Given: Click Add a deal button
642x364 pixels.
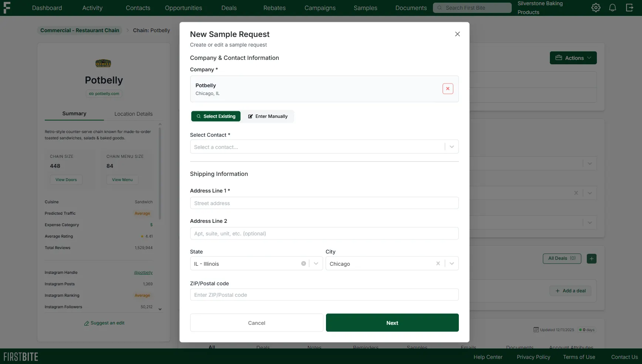Looking at the screenshot, I should tap(570, 291).
